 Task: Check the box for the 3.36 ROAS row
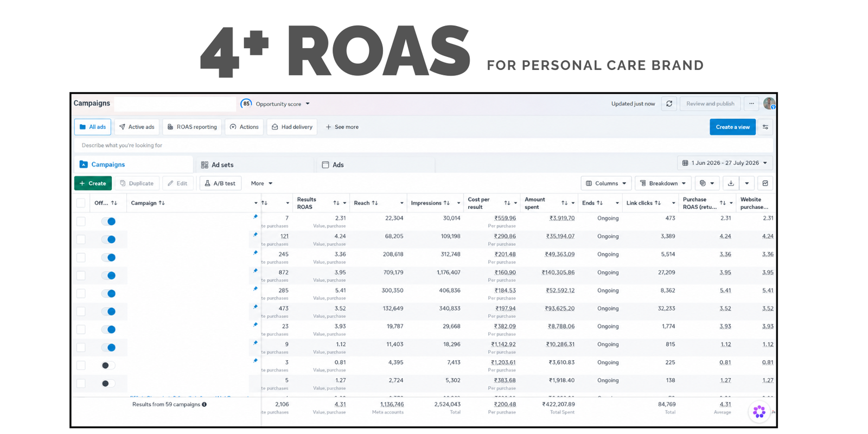tap(81, 257)
